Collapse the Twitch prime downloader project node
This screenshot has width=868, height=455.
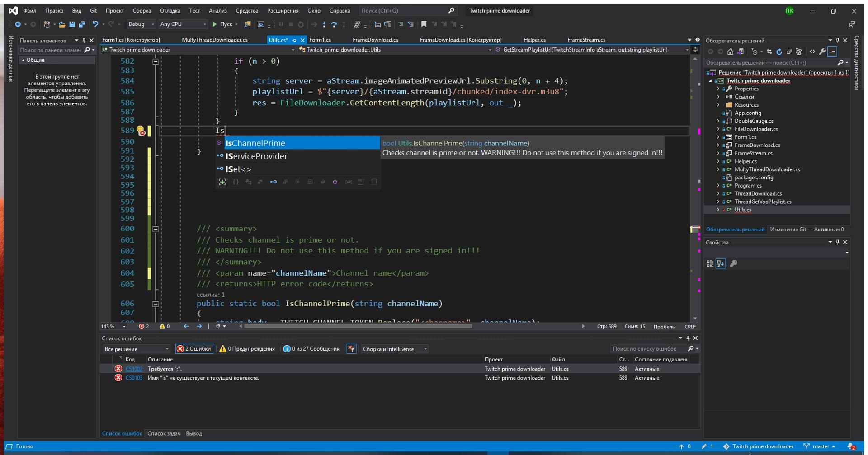pyautogui.click(x=710, y=81)
